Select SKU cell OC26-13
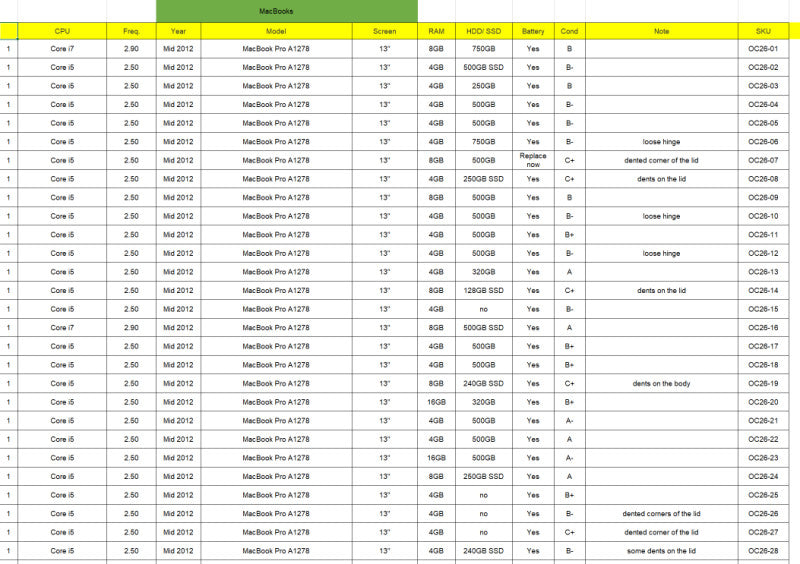 (x=763, y=272)
